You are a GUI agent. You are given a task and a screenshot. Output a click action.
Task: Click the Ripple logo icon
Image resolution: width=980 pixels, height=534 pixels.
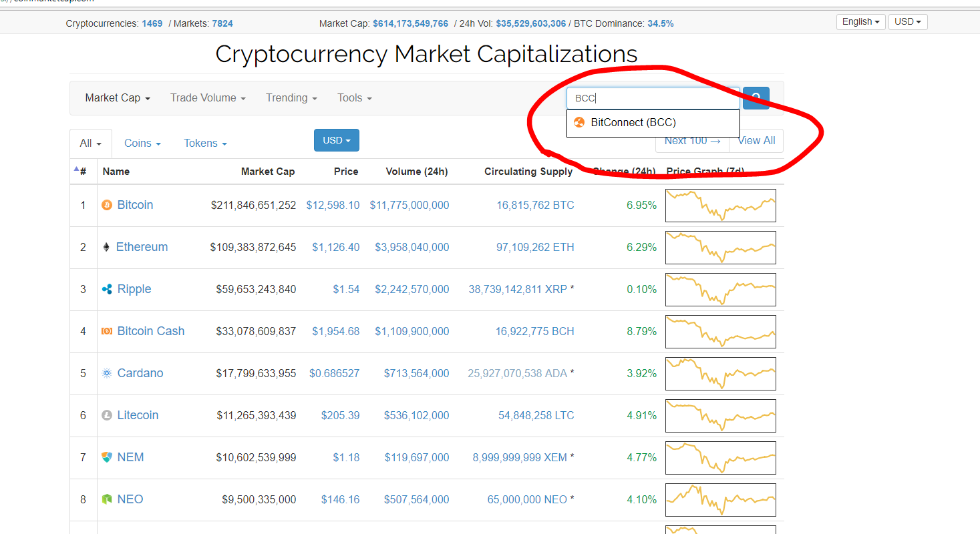pos(107,289)
